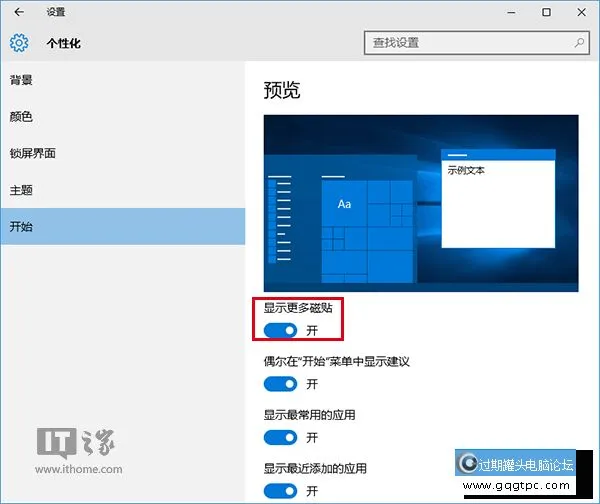Maximize the Settings window
This screenshot has height=504, width=600.
(546, 13)
